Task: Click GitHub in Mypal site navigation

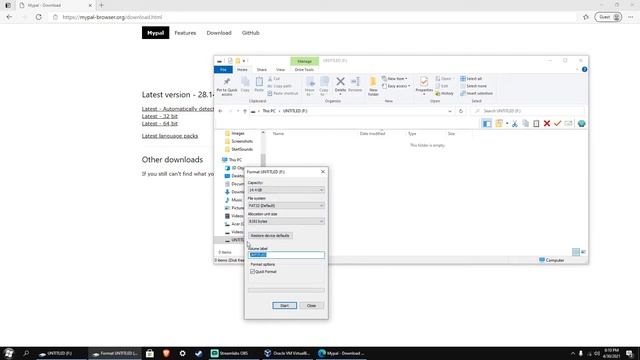Action: [251, 33]
